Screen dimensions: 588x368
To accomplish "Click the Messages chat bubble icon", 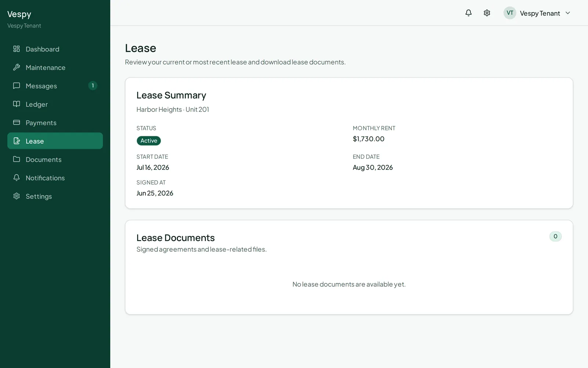I will click(x=17, y=86).
